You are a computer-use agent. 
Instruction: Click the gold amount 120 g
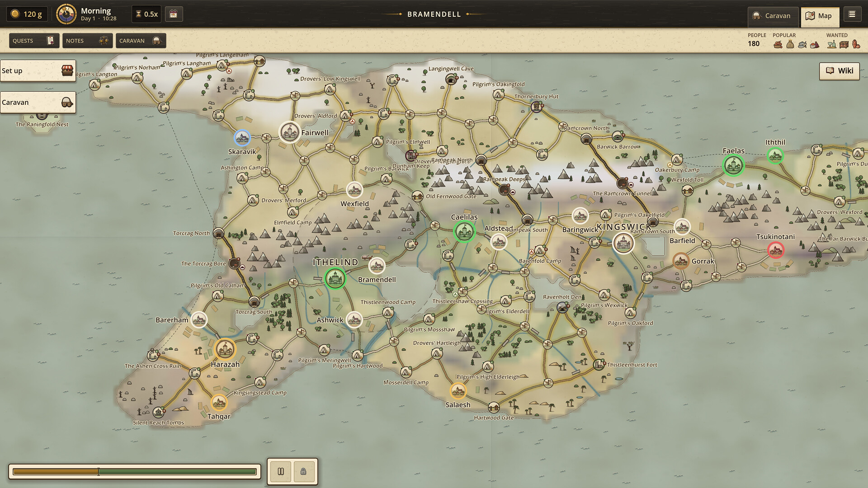(x=27, y=14)
